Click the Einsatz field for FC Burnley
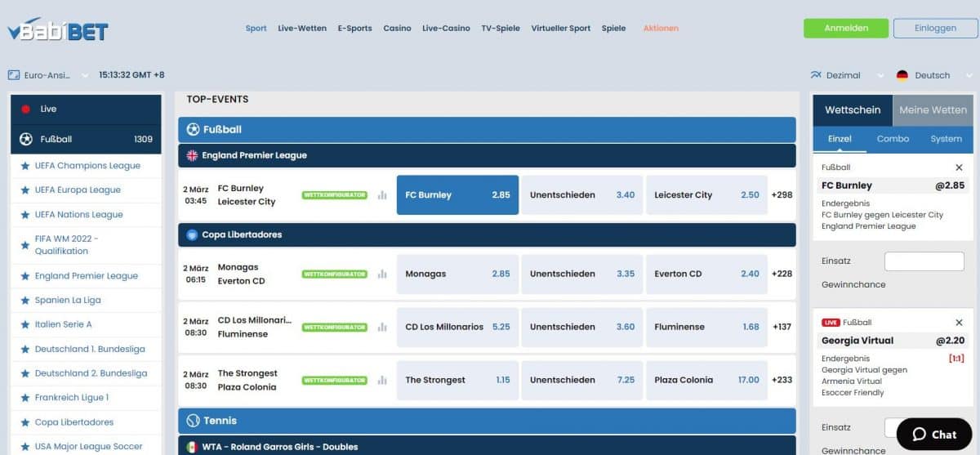The height and width of the screenshot is (455, 980). 924,261
